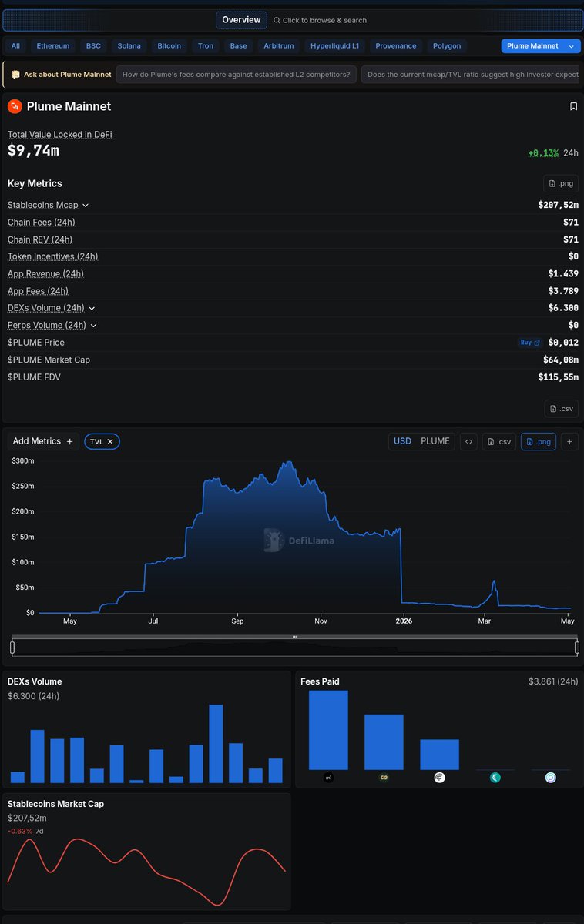
Task: Ask how Plume's fees compare to L2 competitors
Action: (237, 75)
